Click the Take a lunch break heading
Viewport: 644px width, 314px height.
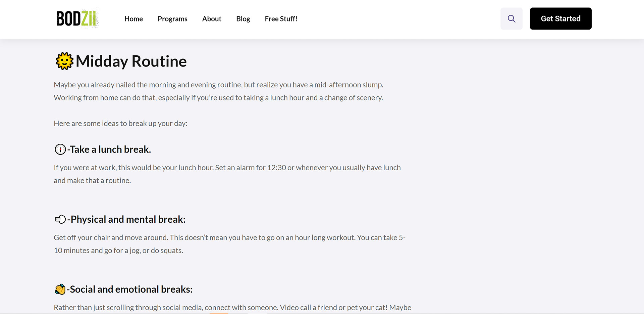[x=109, y=149]
